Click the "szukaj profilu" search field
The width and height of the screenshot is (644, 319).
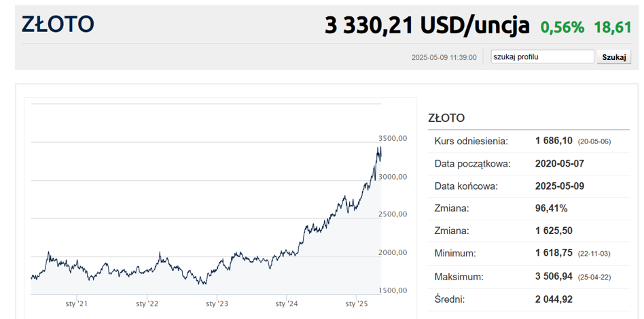pyautogui.click(x=542, y=57)
